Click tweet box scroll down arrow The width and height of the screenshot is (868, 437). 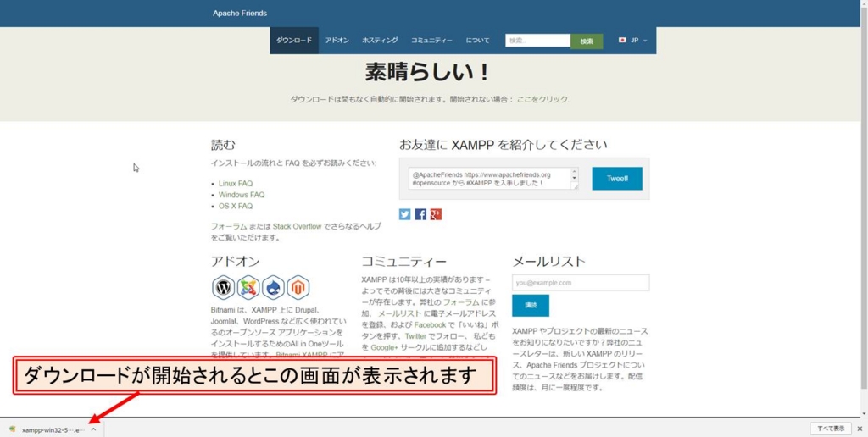pos(574,180)
